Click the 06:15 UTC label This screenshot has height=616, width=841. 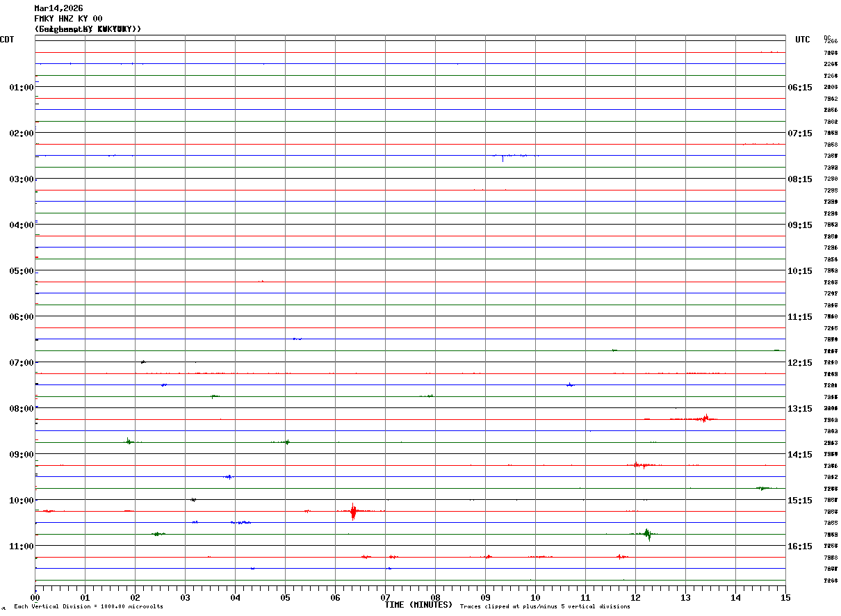pos(801,88)
